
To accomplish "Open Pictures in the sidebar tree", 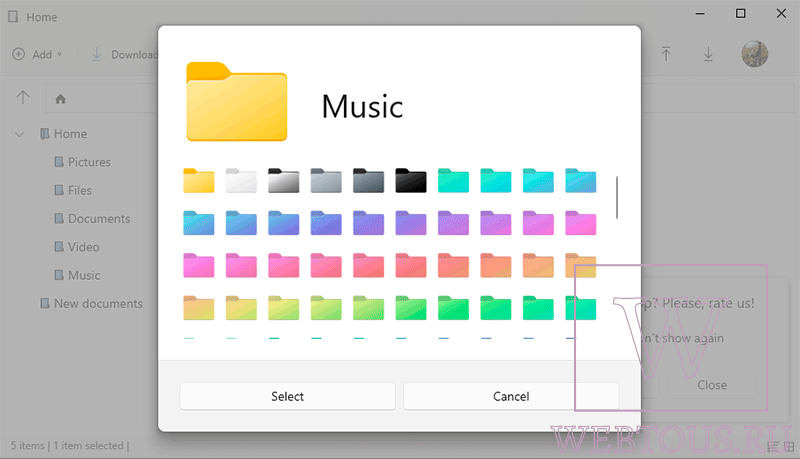I will tap(83, 162).
